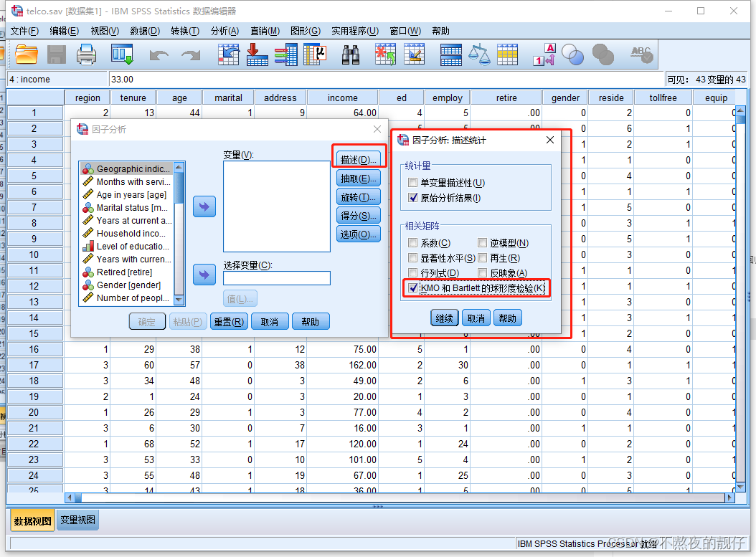This screenshot has width=756, height=557.
Task: Open the 图形(G) menu
Action: click(x=305, y=31)
